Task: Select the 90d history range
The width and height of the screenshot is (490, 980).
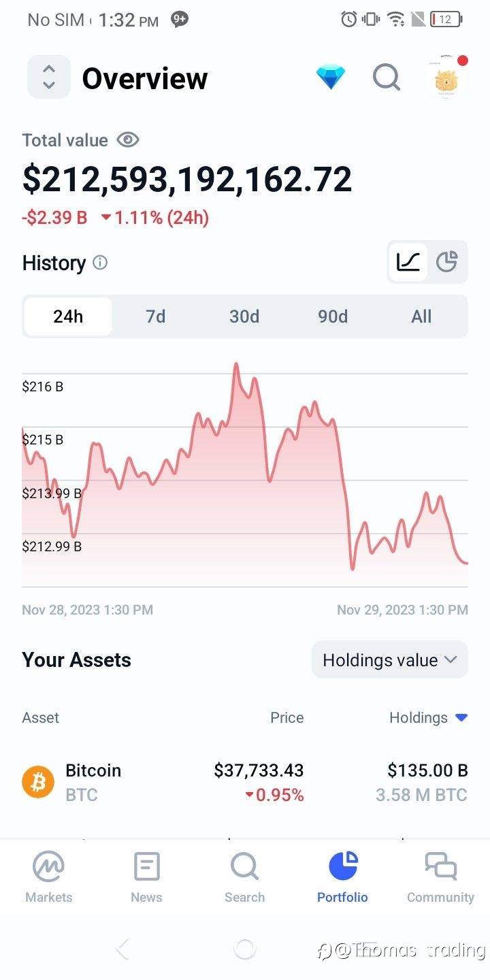Action: click(333, 316)
